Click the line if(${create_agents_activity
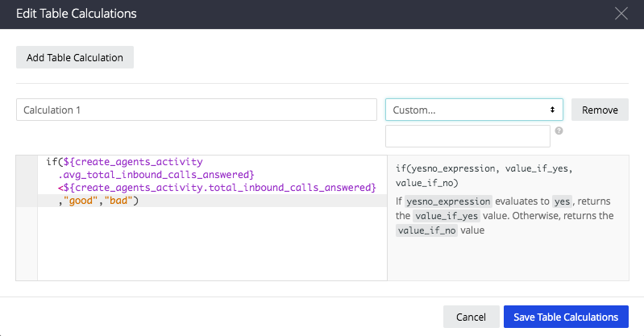Viewport: 644px width, 336px height. [124, 162]
